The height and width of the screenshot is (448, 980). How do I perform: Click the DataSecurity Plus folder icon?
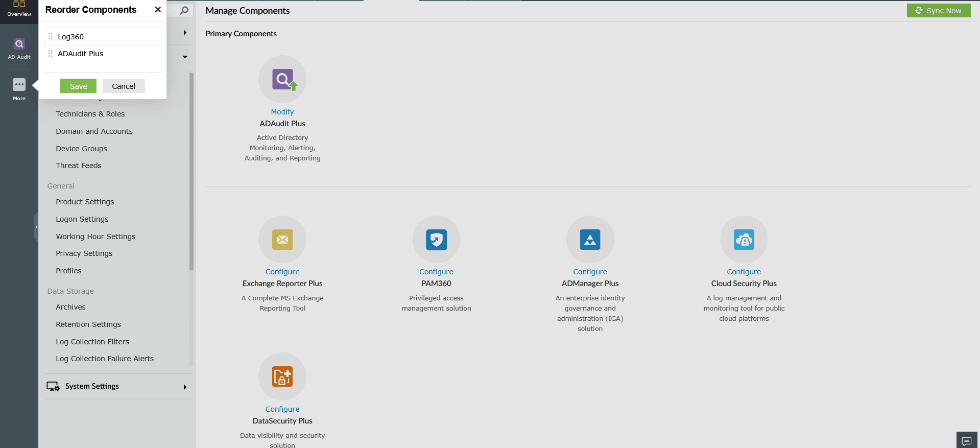[x=282, y=377]
